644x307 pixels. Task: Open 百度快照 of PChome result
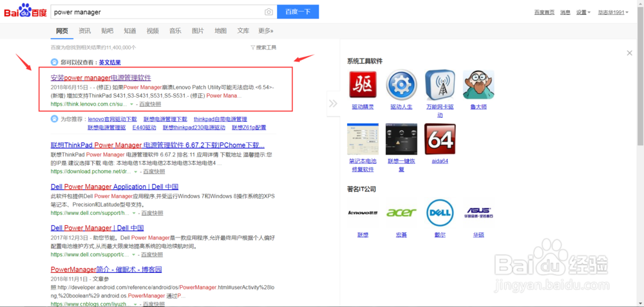coord(153,172)
